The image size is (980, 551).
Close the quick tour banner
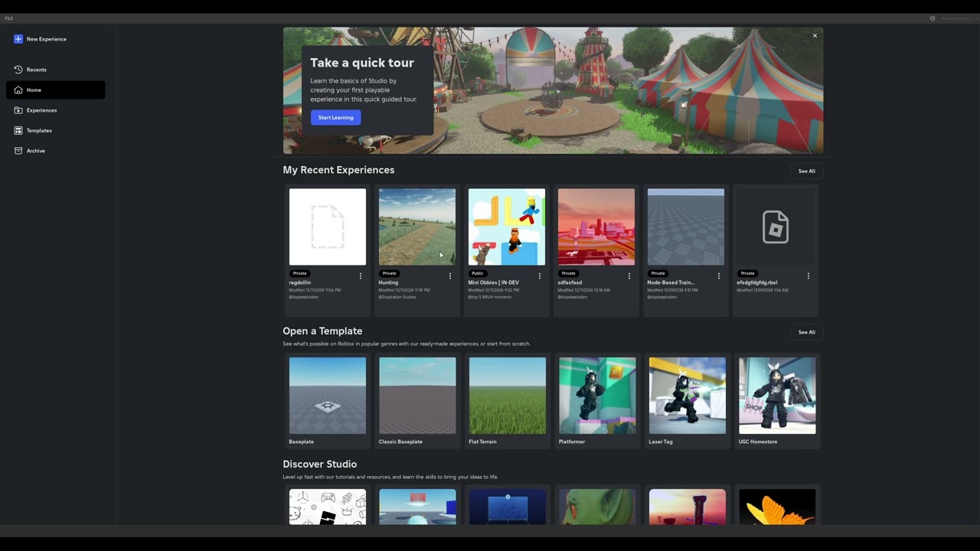pos(815,36)
